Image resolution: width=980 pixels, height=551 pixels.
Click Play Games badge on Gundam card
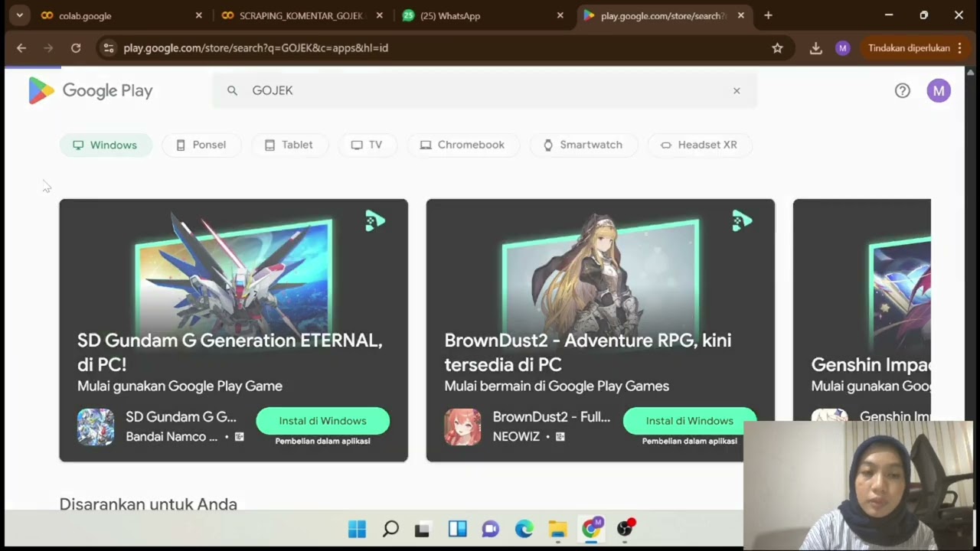374,221
